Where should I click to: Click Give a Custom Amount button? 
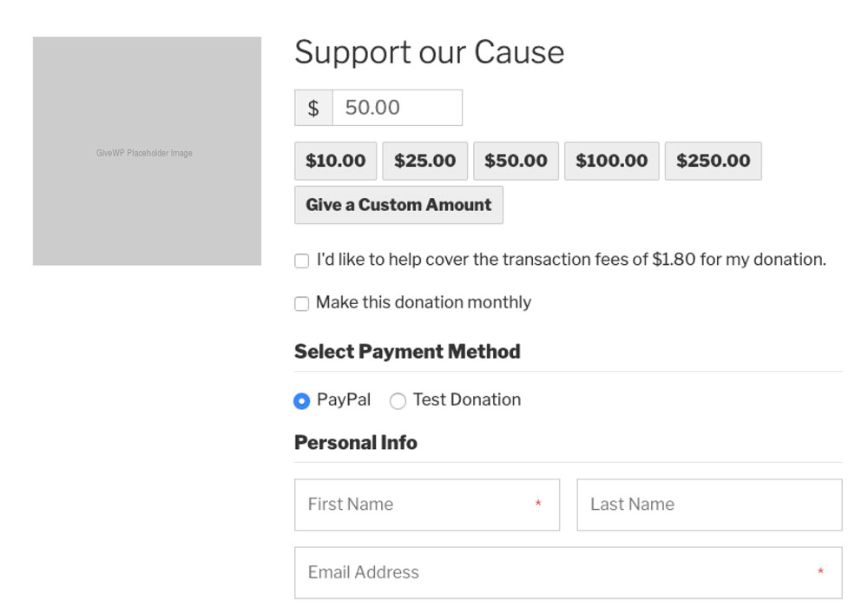pos(398,205)
